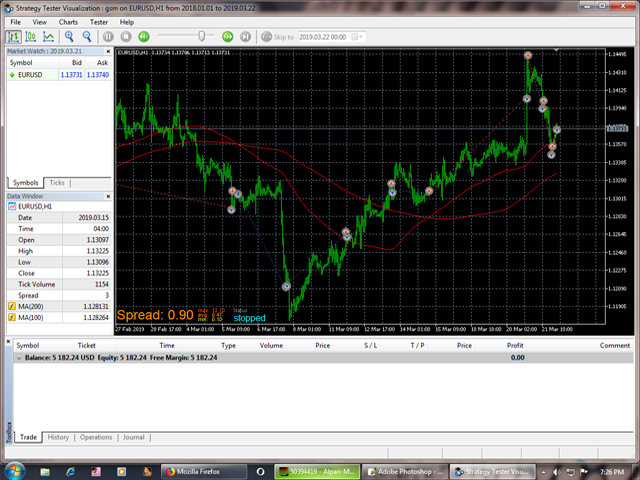
Task: Click the Date value 2019.03.15
Action: click(x=93, y=218)
